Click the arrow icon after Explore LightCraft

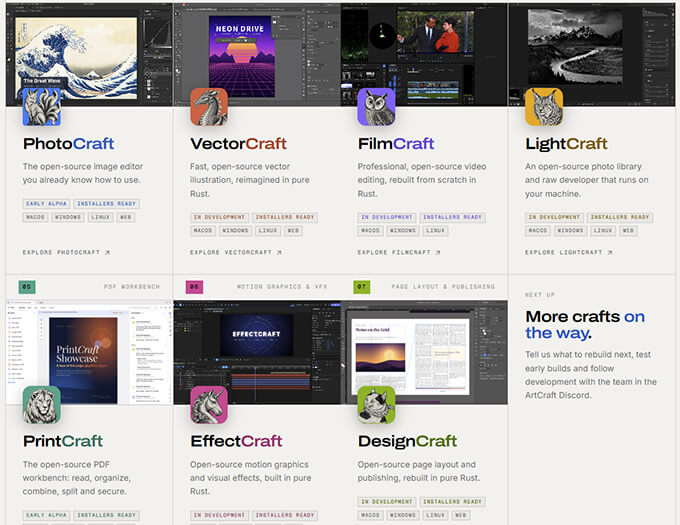[x=610, y=252]
